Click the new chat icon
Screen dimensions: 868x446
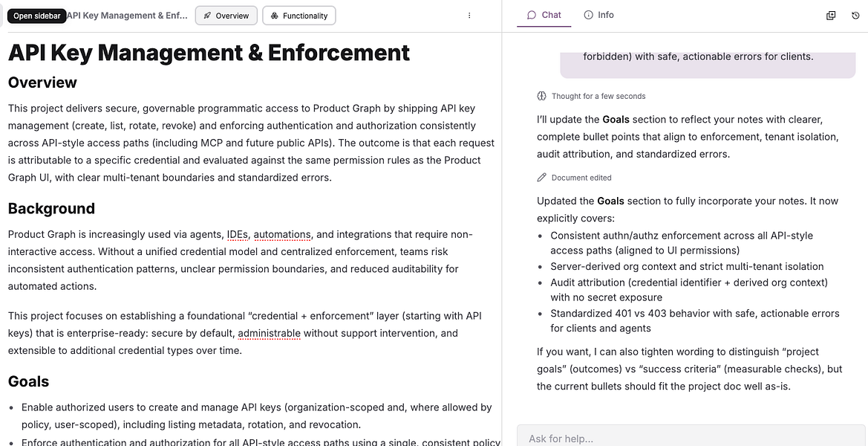831,16
